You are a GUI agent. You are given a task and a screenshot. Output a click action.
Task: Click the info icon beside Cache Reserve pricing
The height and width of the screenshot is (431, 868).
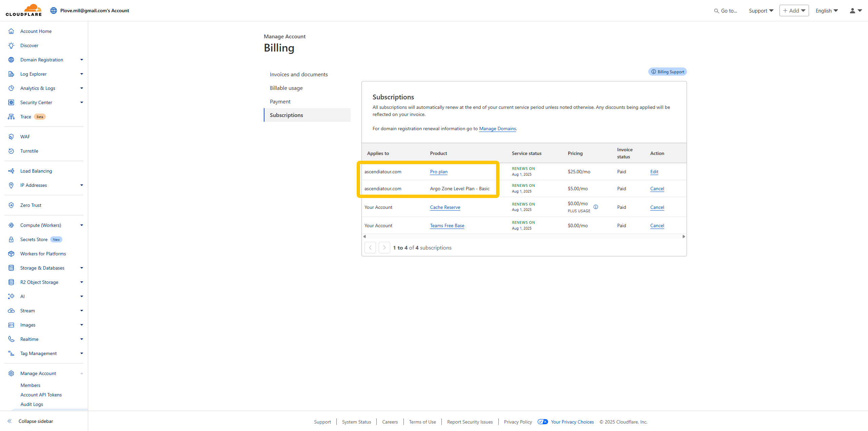596,207
